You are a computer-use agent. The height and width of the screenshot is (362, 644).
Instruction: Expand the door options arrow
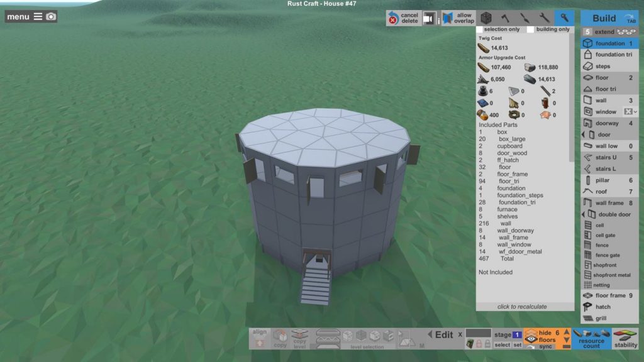[x=583, y=134]
